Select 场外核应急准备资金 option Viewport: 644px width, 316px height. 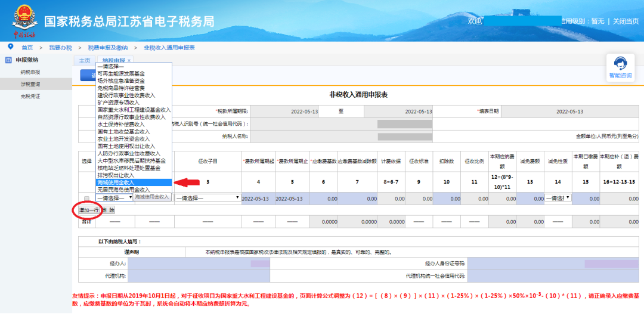[x=134, y=80]
